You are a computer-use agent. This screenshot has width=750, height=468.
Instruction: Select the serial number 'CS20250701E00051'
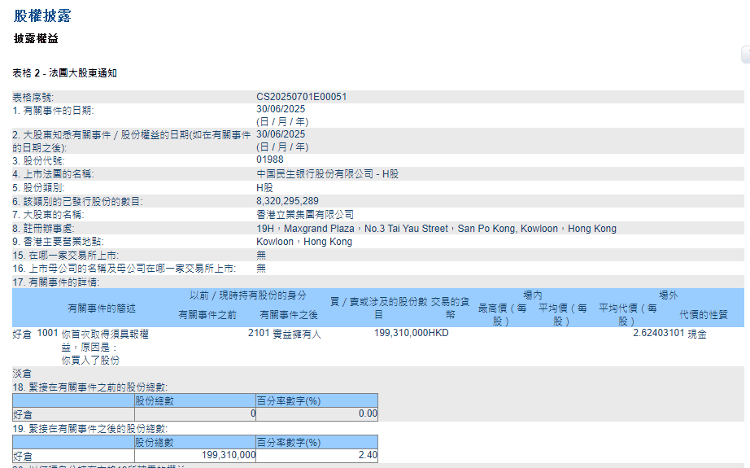click(301, 97)
